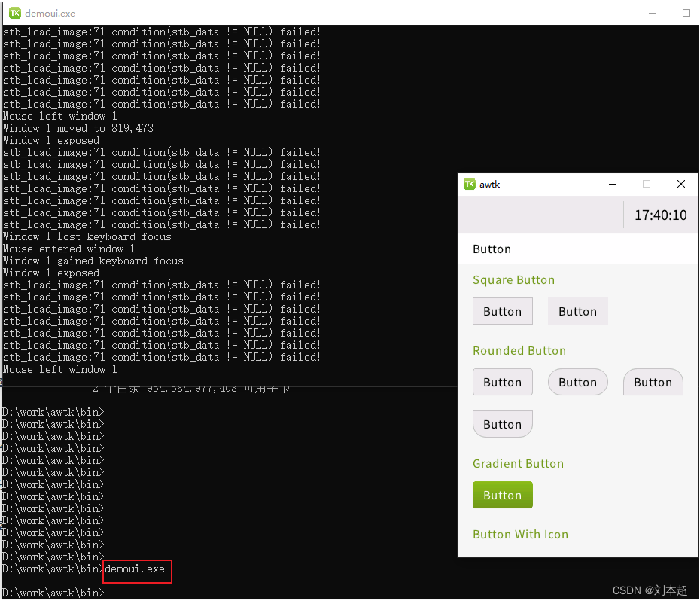
Task: Click the Button page title in the awtk window
Action: (492, 249)
